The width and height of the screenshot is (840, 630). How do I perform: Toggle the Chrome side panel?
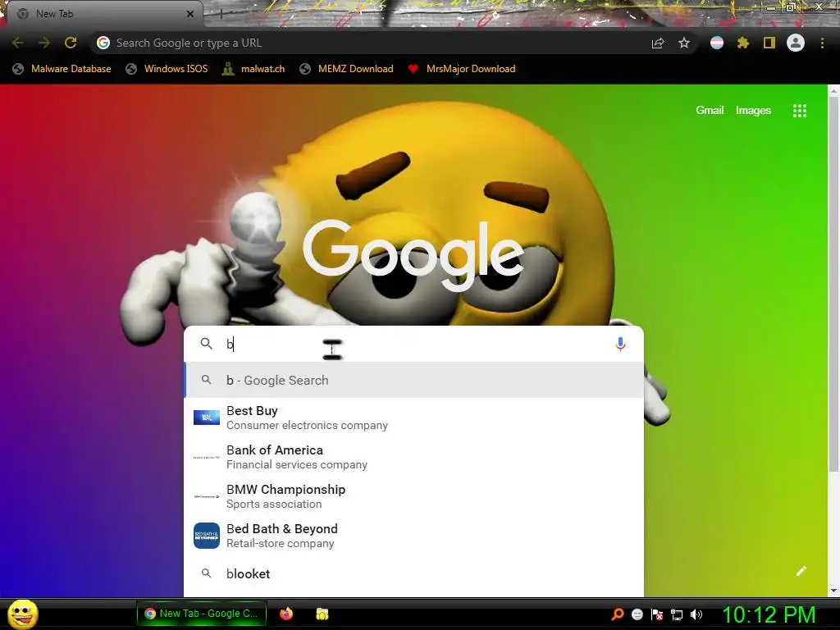click(769, 43)
